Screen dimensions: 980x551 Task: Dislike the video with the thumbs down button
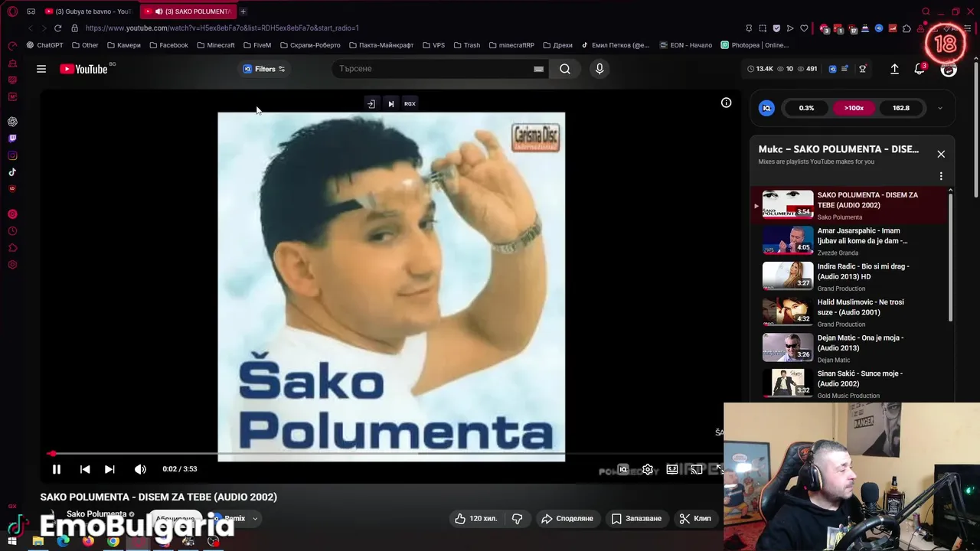[x=518, y=519]
